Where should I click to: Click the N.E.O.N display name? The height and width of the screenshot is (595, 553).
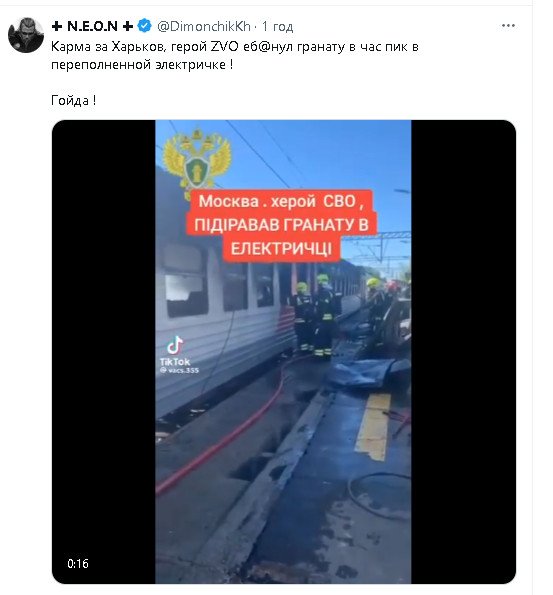pos(92,26)
